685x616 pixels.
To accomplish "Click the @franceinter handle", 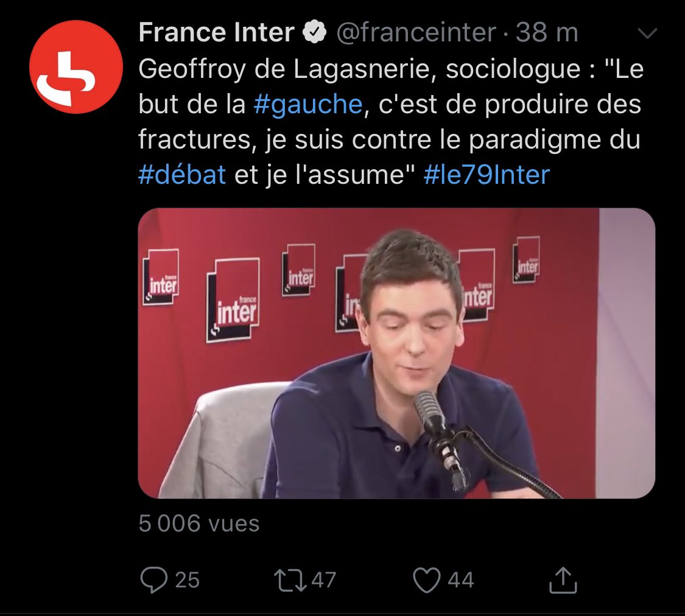I will tap(416, 32).
